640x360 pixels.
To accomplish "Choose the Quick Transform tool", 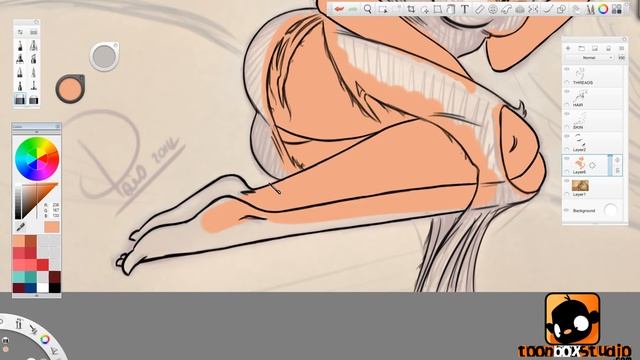I will (425, 10).
